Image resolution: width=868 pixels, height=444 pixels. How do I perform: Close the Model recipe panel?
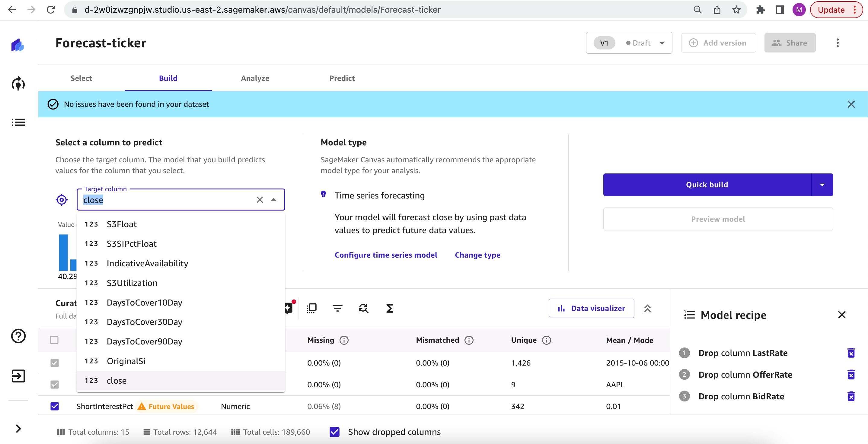point(842,315)
